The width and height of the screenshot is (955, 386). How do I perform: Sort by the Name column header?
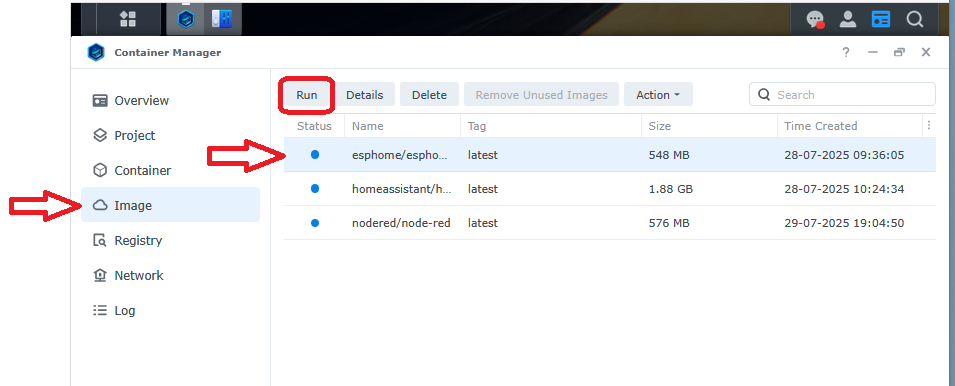(403, 126)
